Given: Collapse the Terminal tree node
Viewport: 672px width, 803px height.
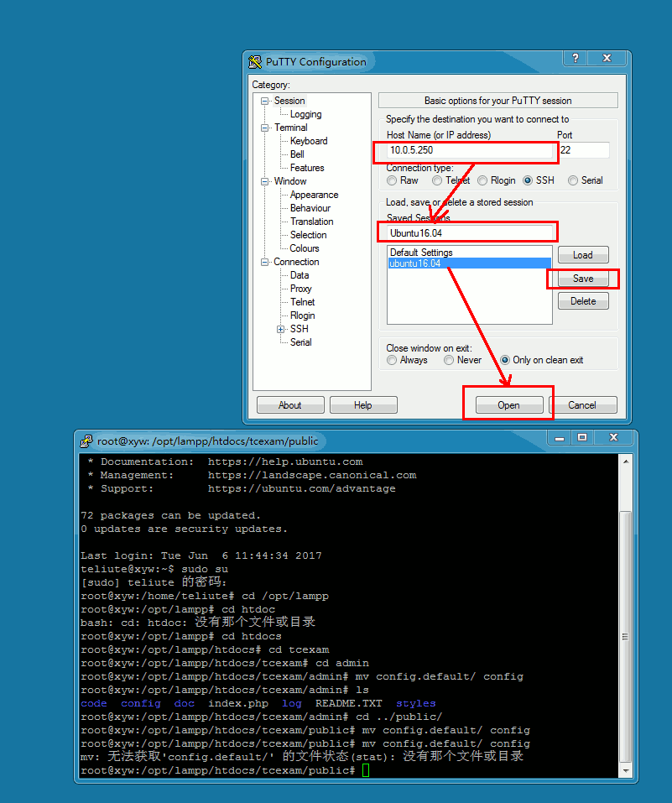Looking at the screenshot, I should [x=264, y=128].
